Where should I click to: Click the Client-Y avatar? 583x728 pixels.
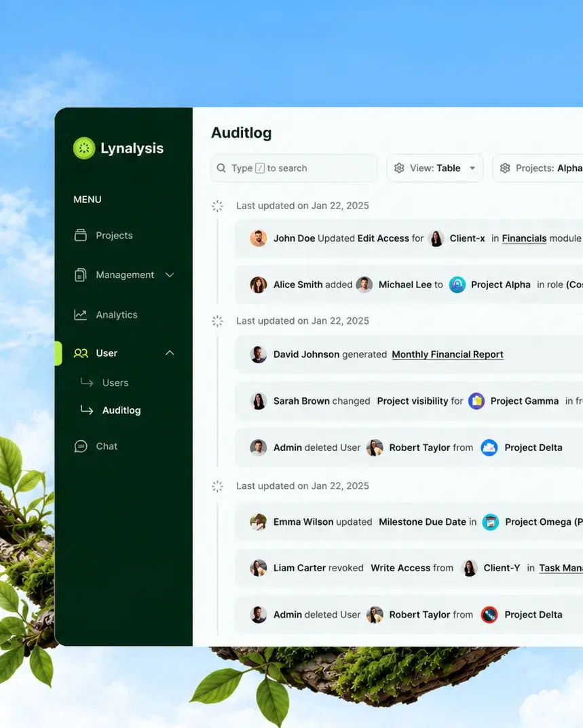[x=470, y=568]
